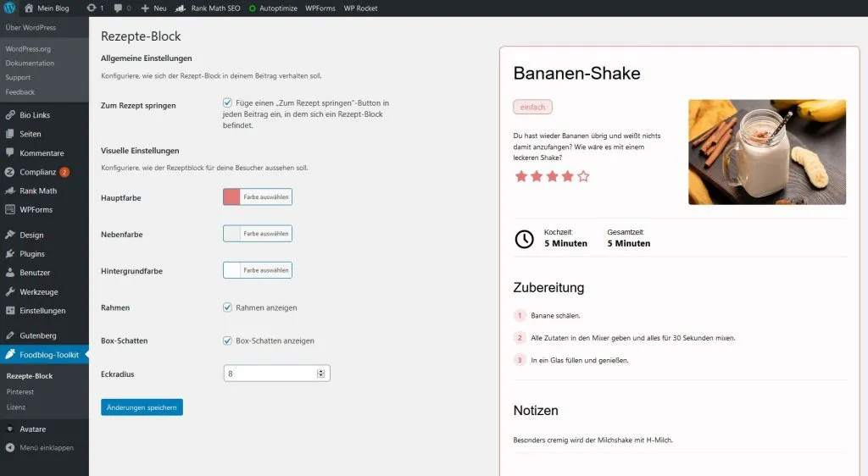Open the updates icon in admin bar

tap(92, 8)
